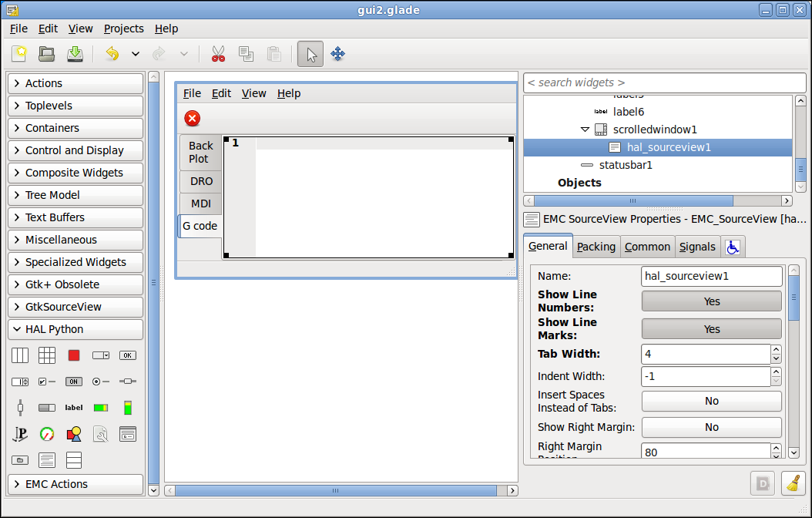Toggle Show Line Marks Yes button
This screenshot has height=518, width=812.
[712, 329]
